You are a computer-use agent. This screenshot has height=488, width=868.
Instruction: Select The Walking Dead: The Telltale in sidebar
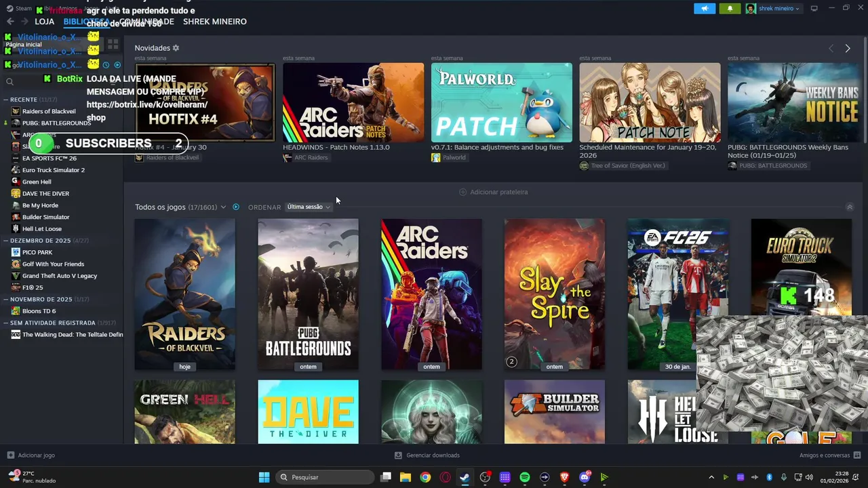(x=73, y=334)
